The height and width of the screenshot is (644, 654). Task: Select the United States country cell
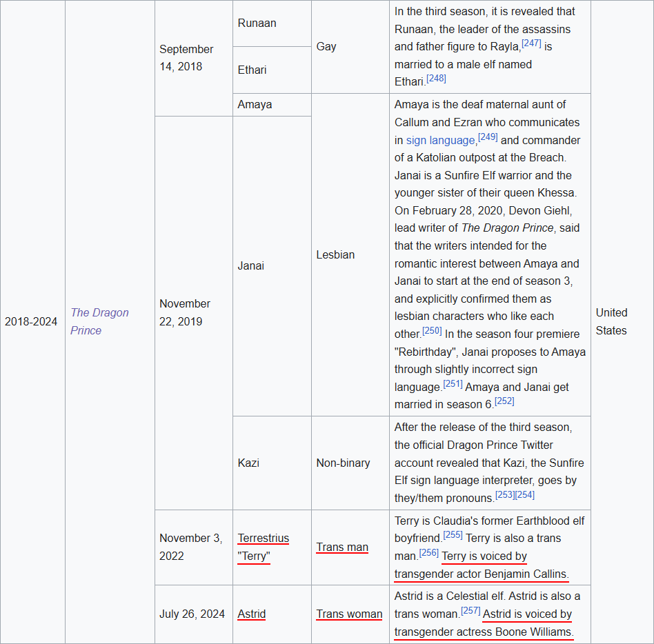point(622,322)
